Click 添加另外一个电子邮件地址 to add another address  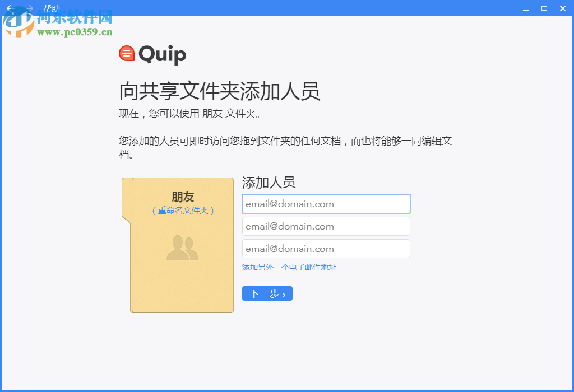point(288,268)
